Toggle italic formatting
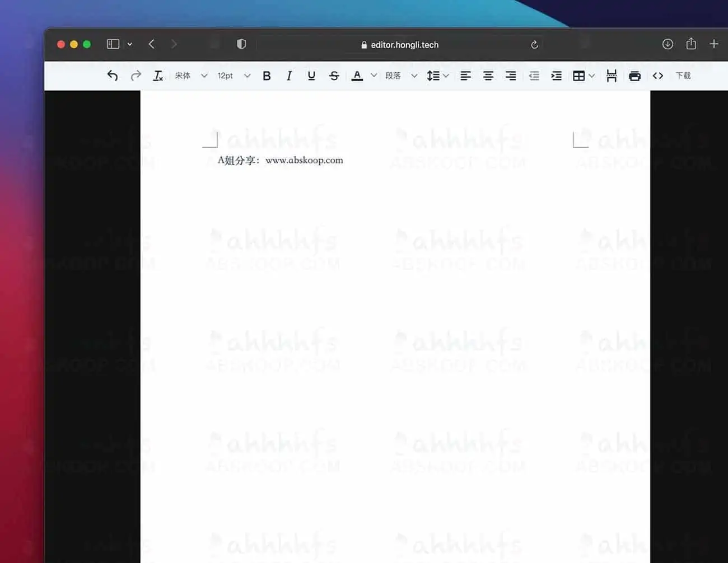The image size is (728, 563). coord(289,76)
